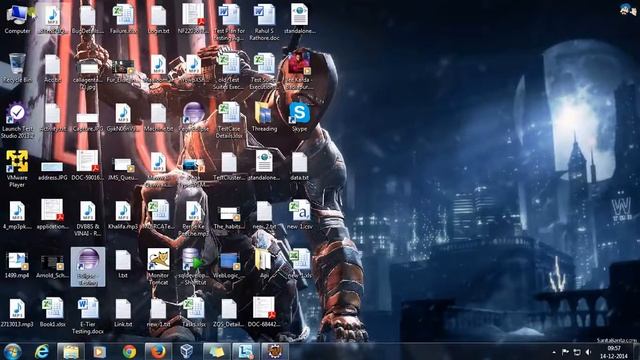Select the Arnold_Sch video file
This screenshot has height=360, width=640.
point(52,266)
